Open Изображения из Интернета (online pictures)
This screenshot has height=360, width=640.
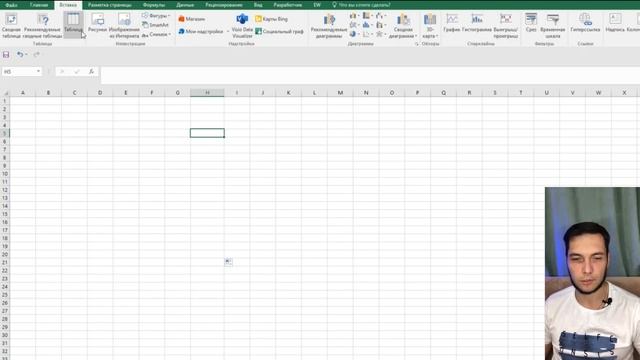(x=124, y=26)
